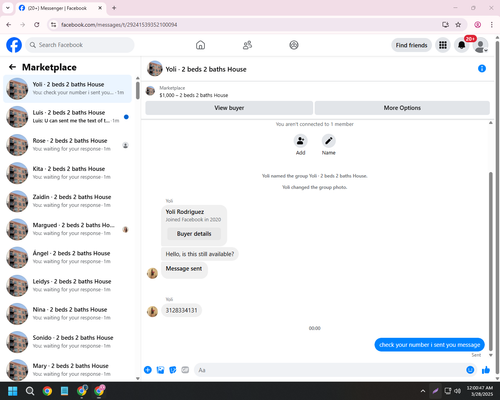The width and height of the screenshot is (500, 400).
Task: Open the Chrome profile icon
Action: [x=477, y=25]
